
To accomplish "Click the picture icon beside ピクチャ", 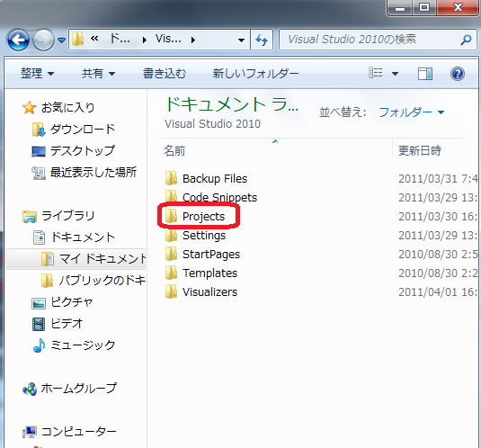I will click(x=39, y=303).
